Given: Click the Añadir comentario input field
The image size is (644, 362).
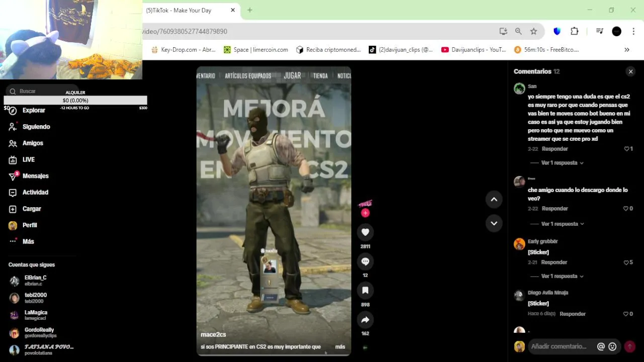Looking at the screenshot, I should click(559, 346).
